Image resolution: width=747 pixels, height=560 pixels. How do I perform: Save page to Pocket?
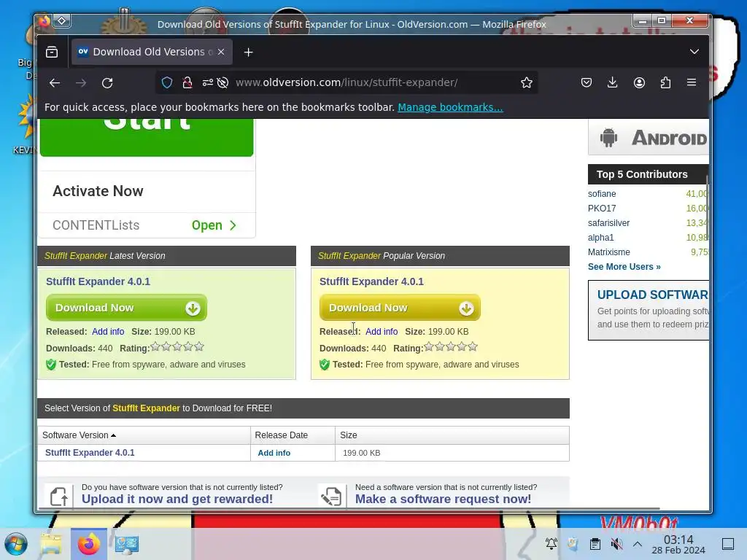587,83
